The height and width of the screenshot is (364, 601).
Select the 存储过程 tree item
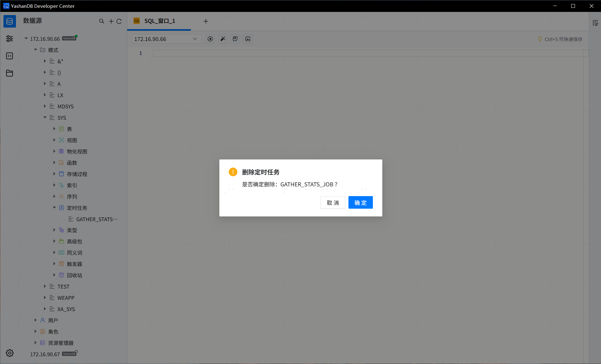pyautogui.click(x=77, y=174)
